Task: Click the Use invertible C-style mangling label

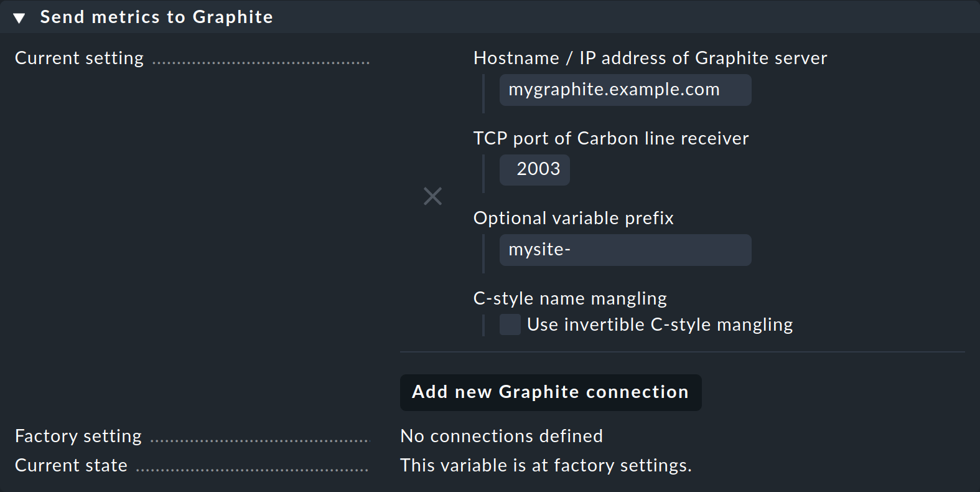Action: [660, 324]
